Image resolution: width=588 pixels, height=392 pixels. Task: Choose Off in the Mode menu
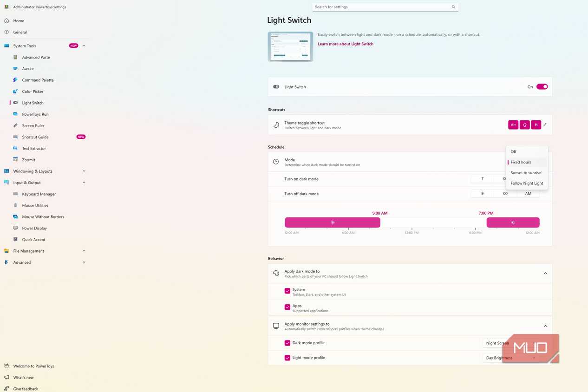point(527,151)
